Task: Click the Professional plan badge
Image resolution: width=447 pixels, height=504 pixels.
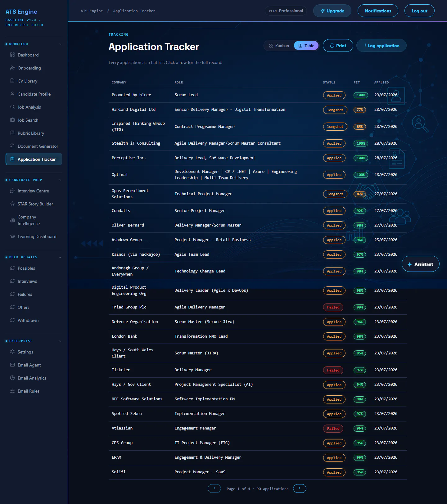Action: click(x=286, y=11)
